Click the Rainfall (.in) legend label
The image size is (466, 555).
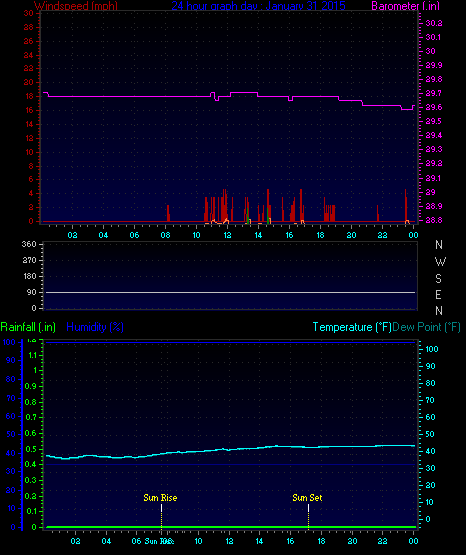tap(28, 327)
